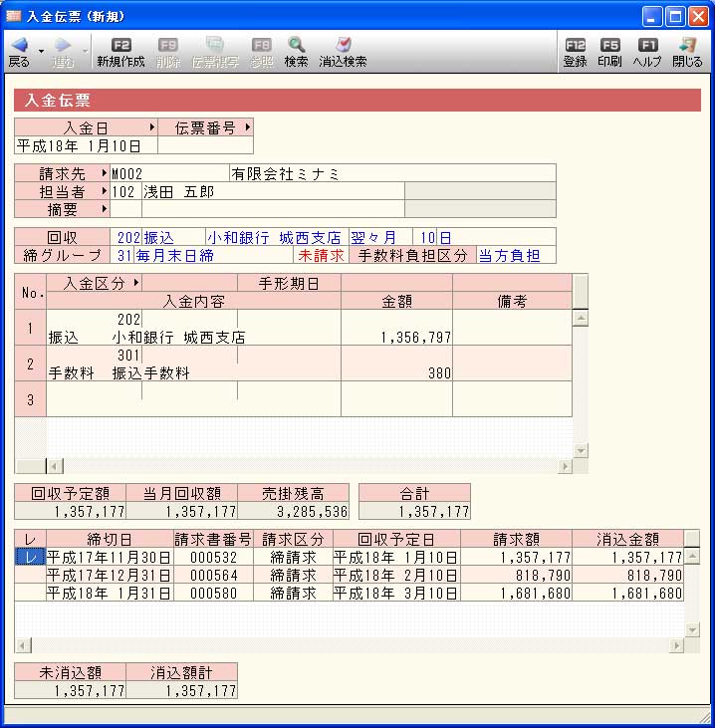Click the F8 参照 reference icon
This screenshot has width=715, height=728.
(x=261, y=45)
